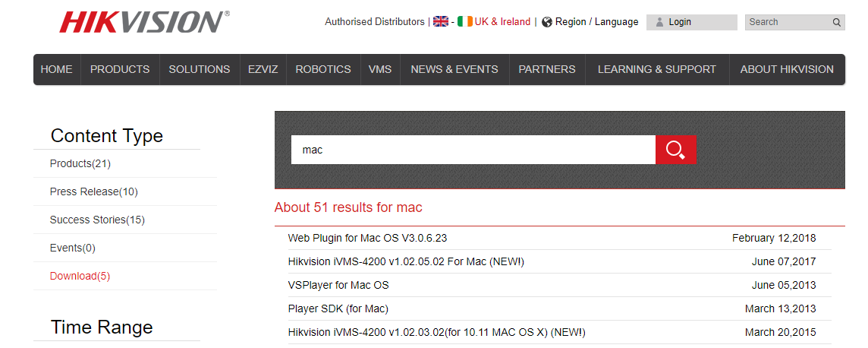868x348 pixels.
Task: Filter results by Products(21)
Action: click(x=80, y=163)
